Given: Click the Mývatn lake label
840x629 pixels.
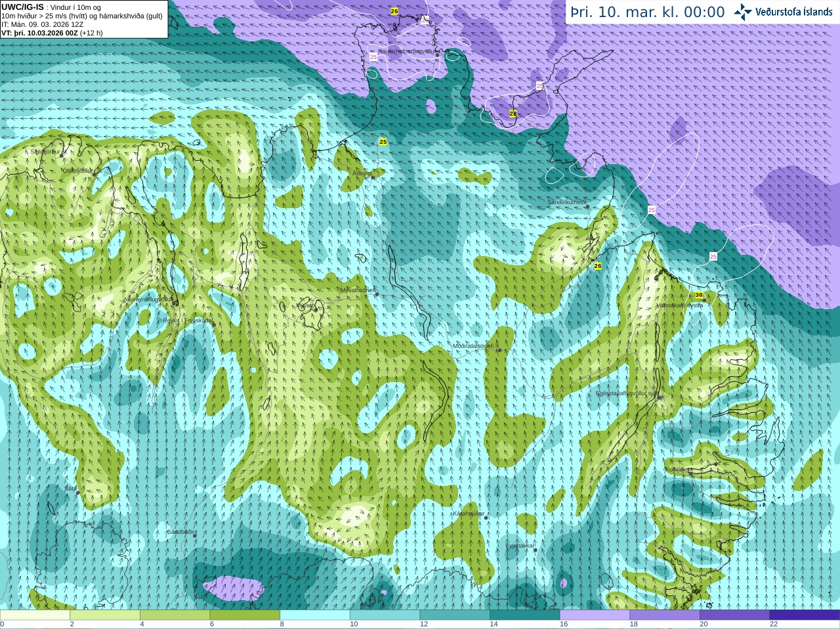Looking at the screenshot, I should point(306,305).
